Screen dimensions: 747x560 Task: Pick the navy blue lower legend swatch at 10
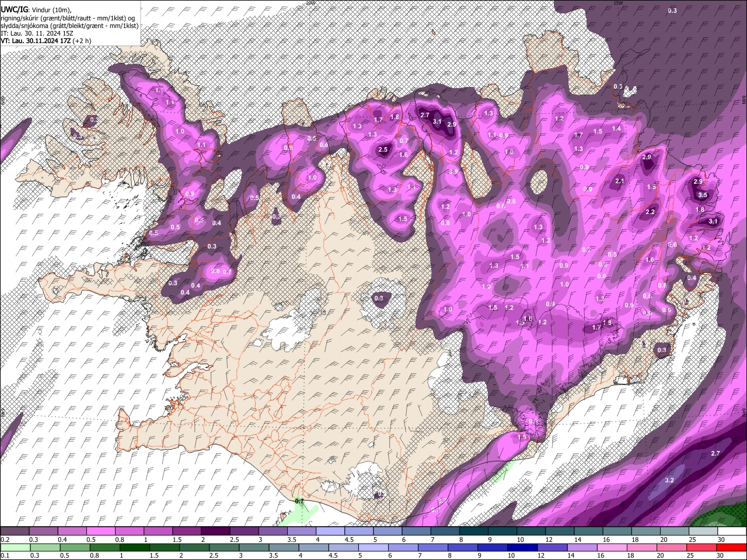(521, 548)
